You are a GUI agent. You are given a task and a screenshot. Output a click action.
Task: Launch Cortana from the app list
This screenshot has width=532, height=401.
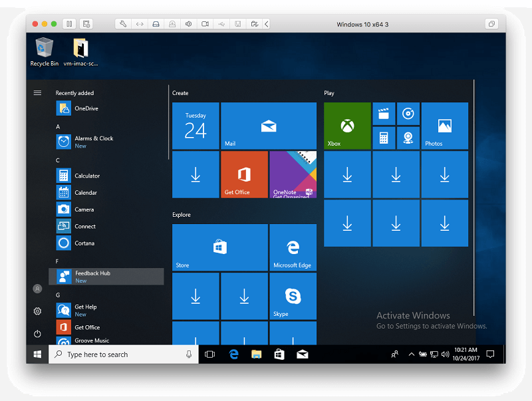(x=106, y=243)
